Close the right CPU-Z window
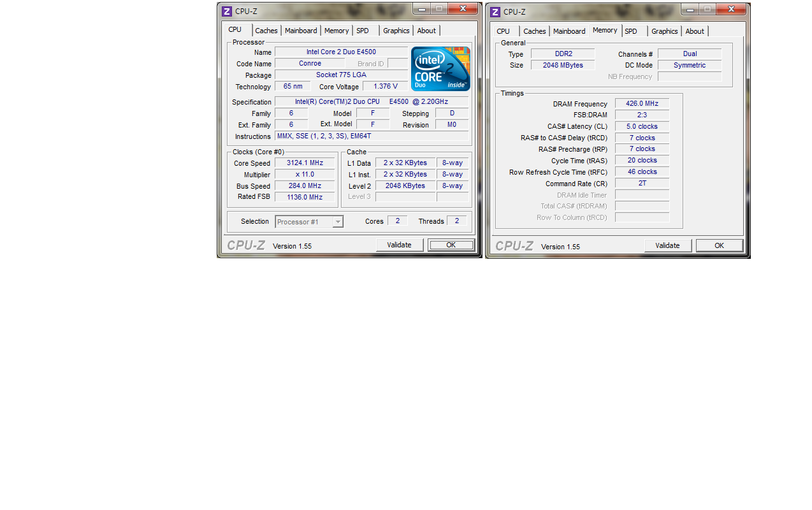The width and height of the screenshot is (812, 510). point(732,10)
